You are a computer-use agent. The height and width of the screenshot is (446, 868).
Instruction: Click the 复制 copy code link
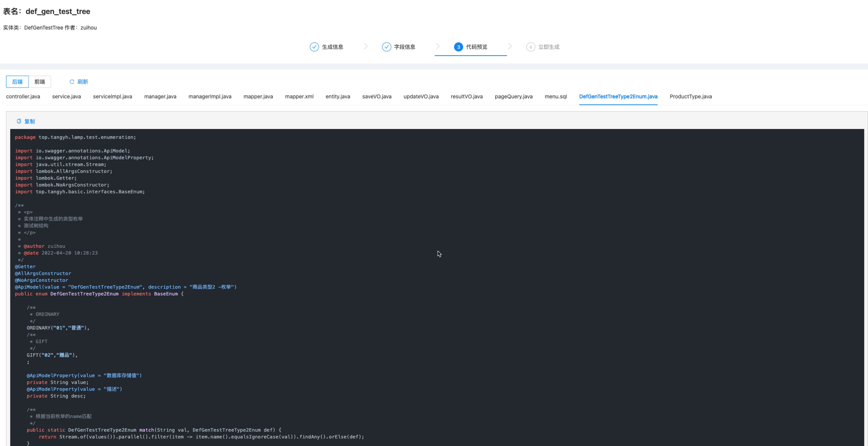tap(30, 121)
